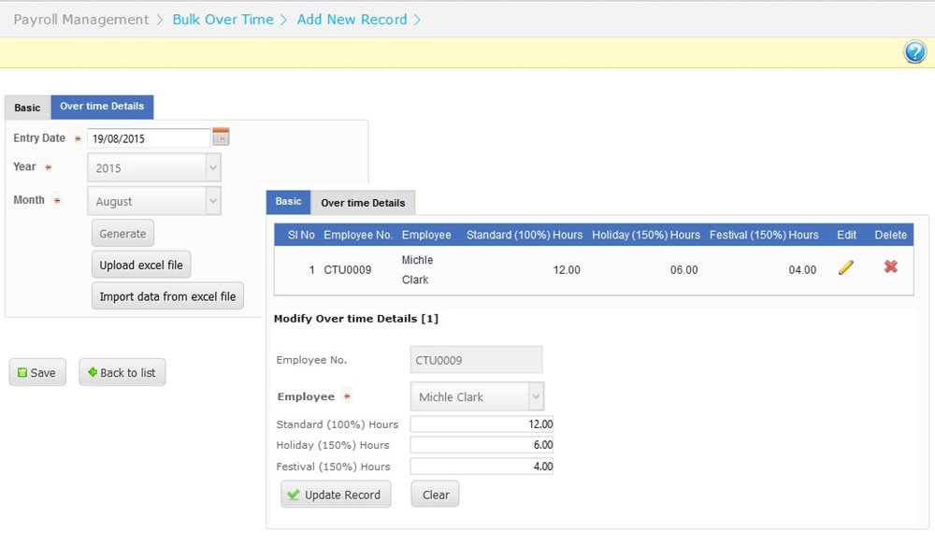
Task: Go Back to list
Action: (x=122, y=373)
